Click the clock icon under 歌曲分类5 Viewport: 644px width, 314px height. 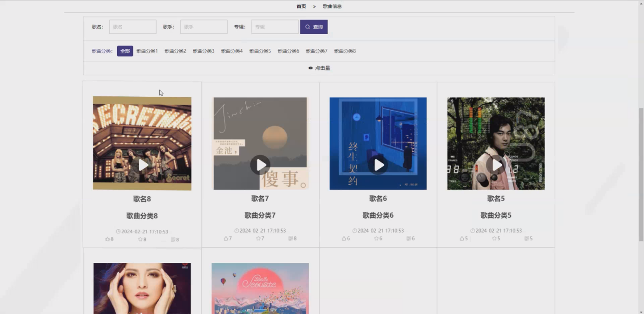coord(473,230)
